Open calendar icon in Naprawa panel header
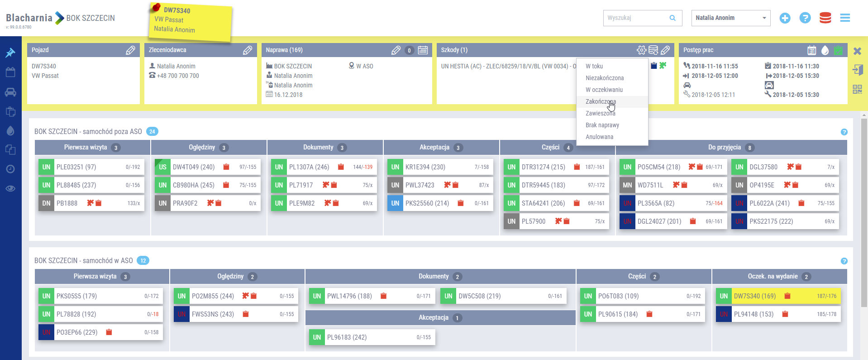The height and width of the screenshot is (360, 868). point(423,50)
